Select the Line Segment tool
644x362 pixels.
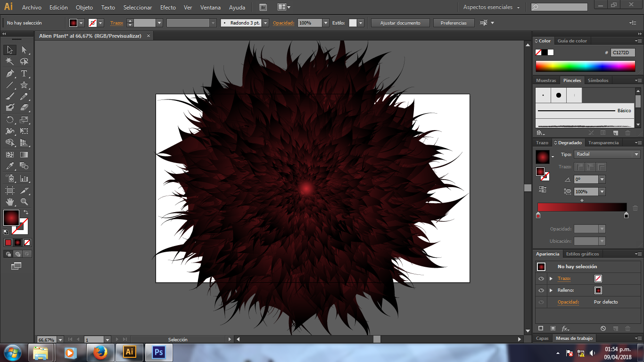10,85
